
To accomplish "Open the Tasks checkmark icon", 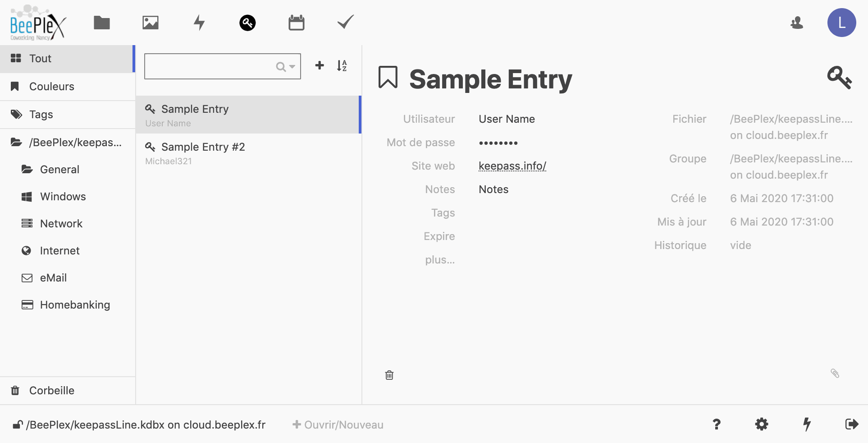I will click(346, 22).
